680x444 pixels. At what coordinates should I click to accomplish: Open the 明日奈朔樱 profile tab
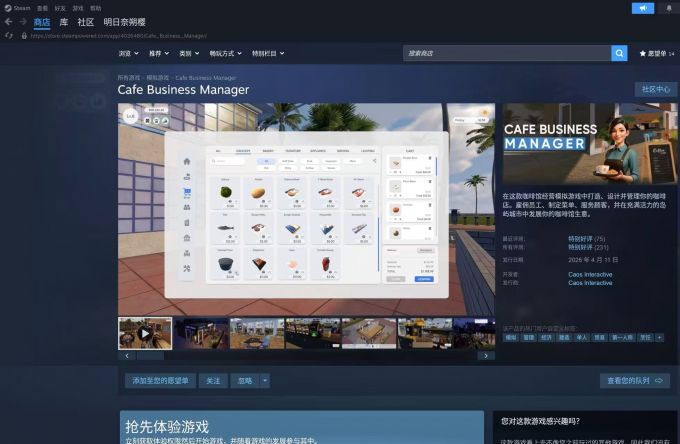click(124, 22)
